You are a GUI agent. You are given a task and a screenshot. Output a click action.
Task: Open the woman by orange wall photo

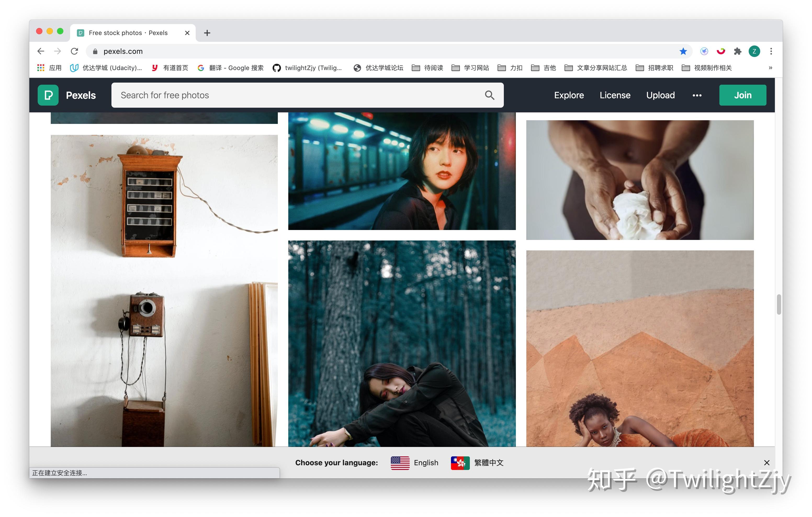click(x=640, y=348)
